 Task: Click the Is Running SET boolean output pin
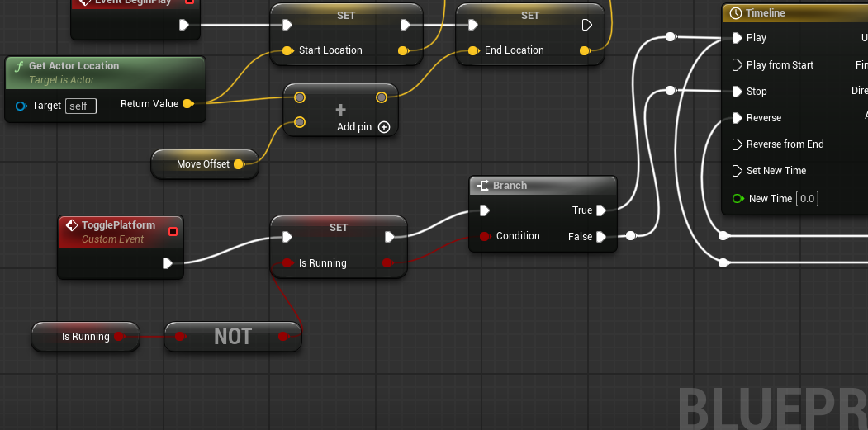pyautogui.click(x=387, y=263)
